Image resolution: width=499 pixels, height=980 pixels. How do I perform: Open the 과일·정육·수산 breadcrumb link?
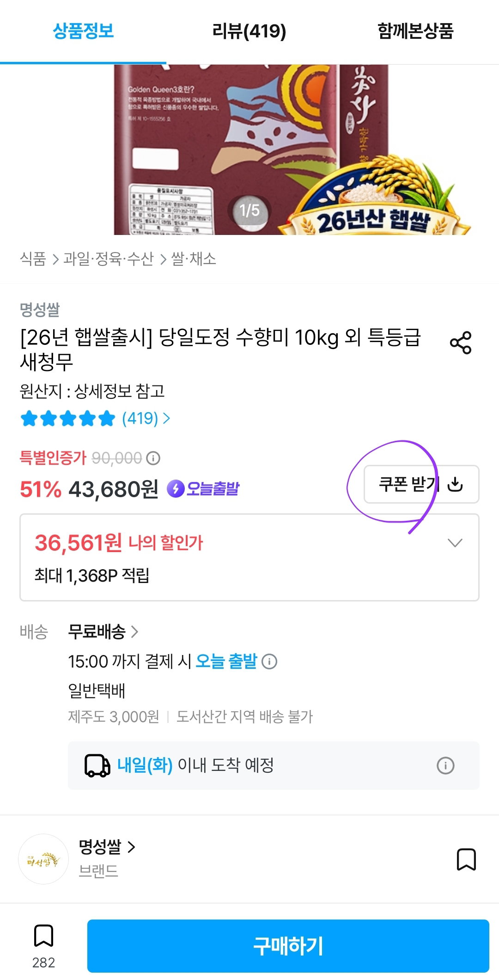tap(109, 259)
